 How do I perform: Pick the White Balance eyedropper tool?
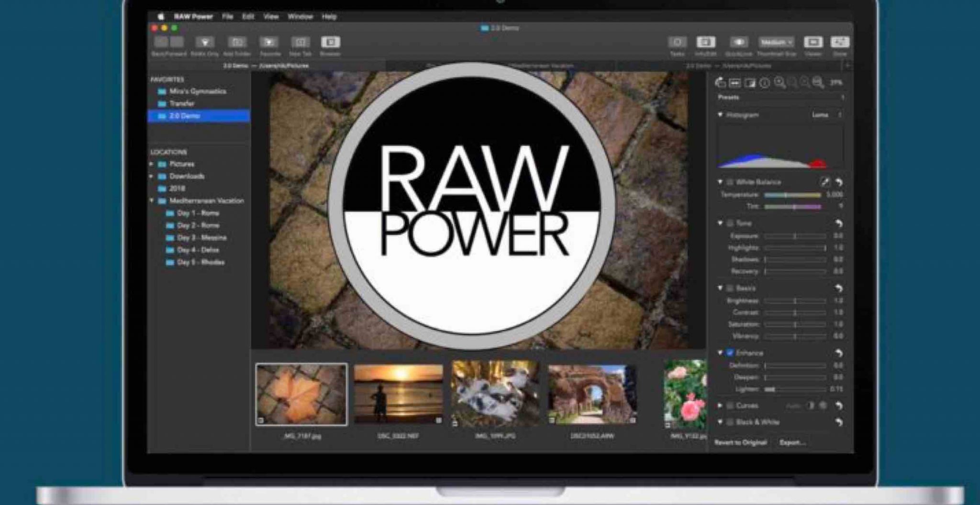(x=824, y=182)
